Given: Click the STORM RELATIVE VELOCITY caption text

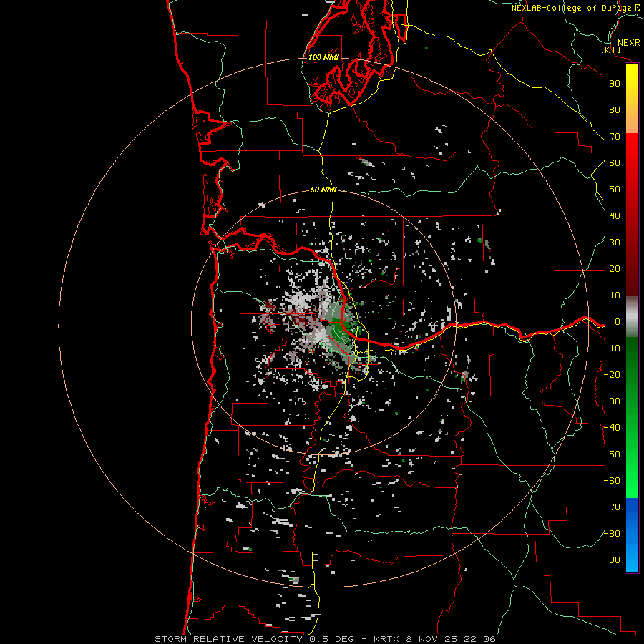Looking at the screenshot, I should point(228,639).
